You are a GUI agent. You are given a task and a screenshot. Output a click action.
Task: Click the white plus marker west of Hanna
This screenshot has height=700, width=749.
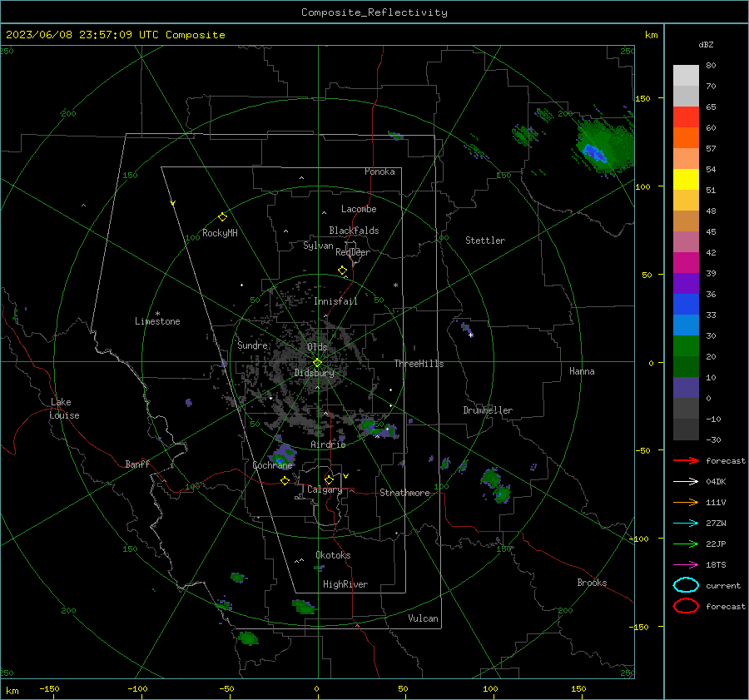coord(471,335)
